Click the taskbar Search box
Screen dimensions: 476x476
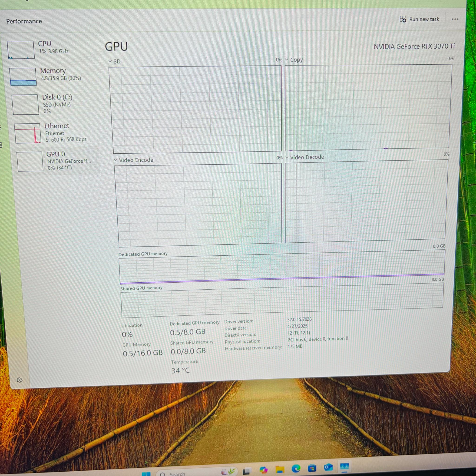(187, 473)
